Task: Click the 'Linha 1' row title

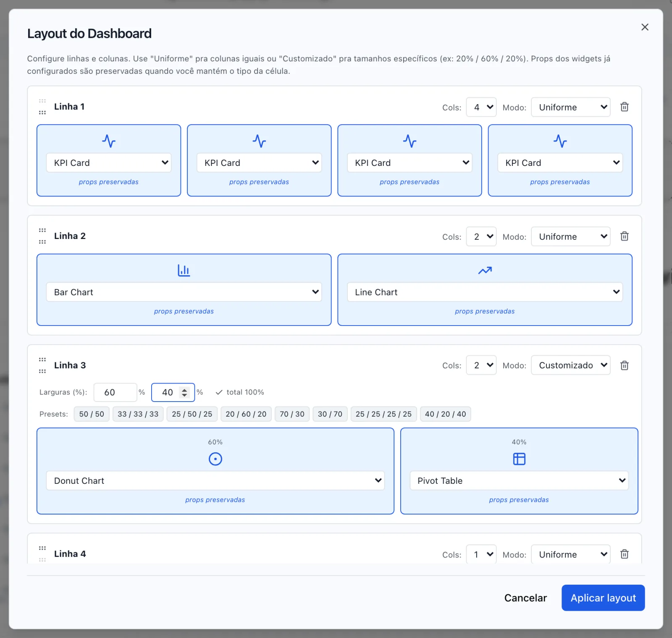Action: 69,107
